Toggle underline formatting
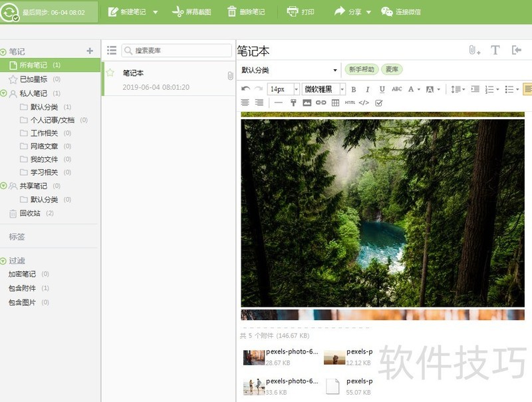Viewport: 532px width, 402px height. [x=382, y=89]
